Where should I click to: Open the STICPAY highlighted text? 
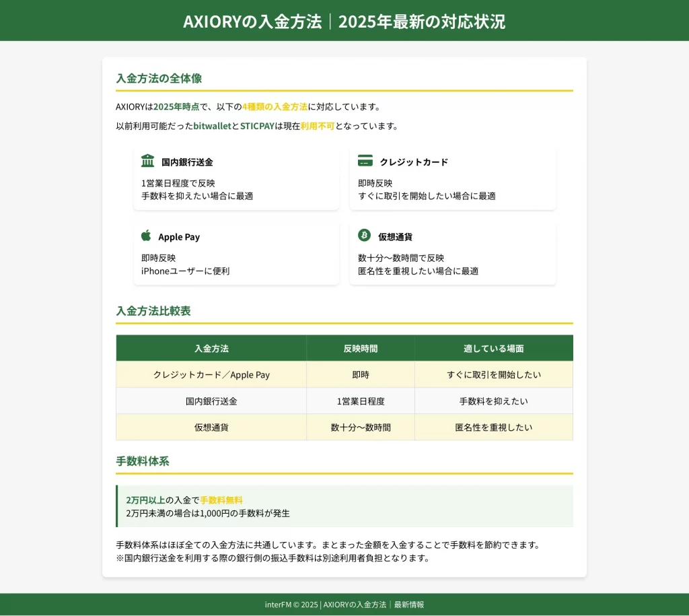pos(257,126)
